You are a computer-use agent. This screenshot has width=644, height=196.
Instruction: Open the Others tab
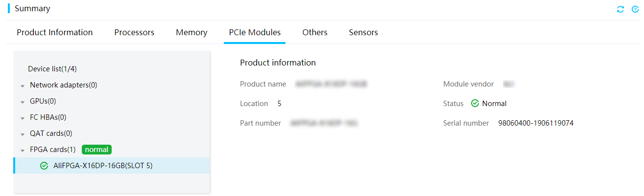pyautogui.click(x=315, y=32)
